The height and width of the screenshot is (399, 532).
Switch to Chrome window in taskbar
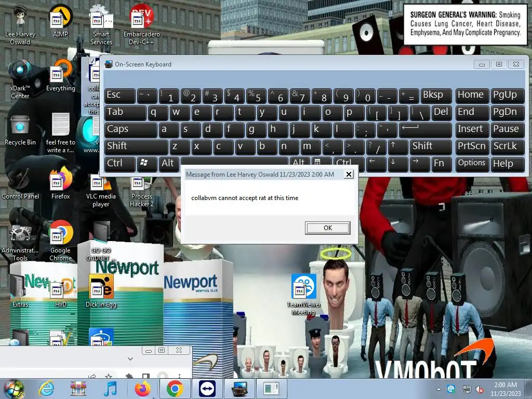(x=175, y=389)
